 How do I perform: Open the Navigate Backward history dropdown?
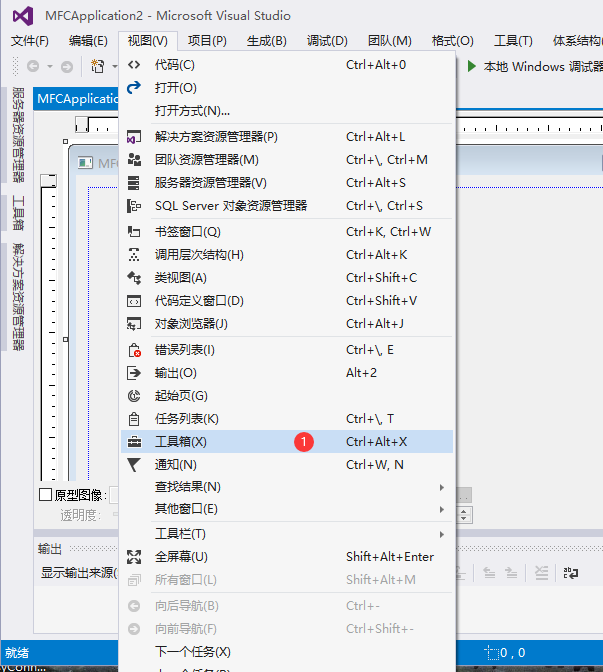50,66
